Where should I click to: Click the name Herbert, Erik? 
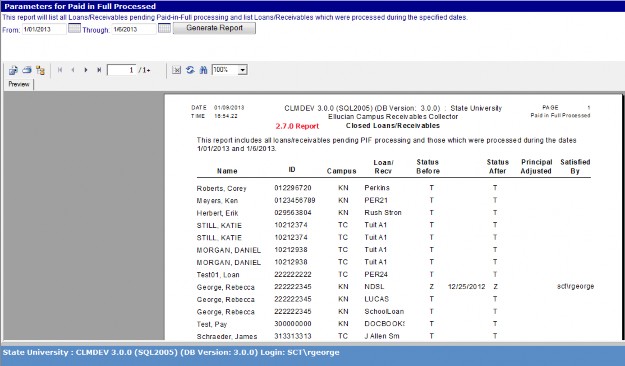click(x=217, y=213)
